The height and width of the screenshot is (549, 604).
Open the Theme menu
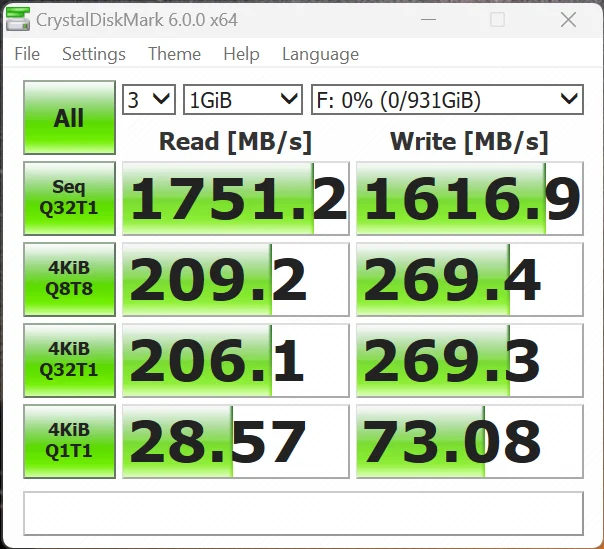174,54
